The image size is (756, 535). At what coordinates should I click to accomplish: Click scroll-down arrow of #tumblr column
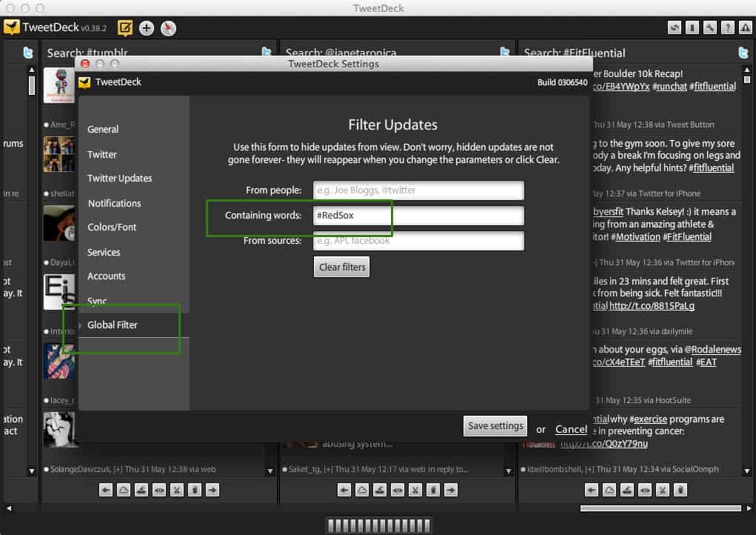270,471
